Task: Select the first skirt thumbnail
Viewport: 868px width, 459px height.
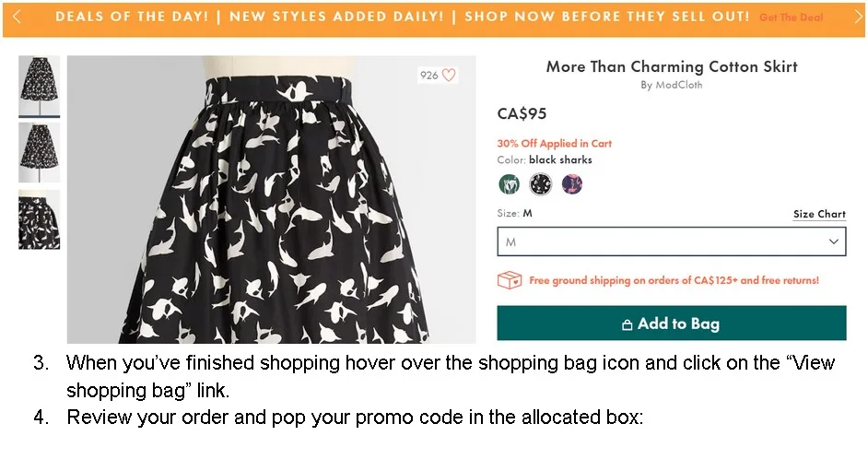Action: [40, 87]
